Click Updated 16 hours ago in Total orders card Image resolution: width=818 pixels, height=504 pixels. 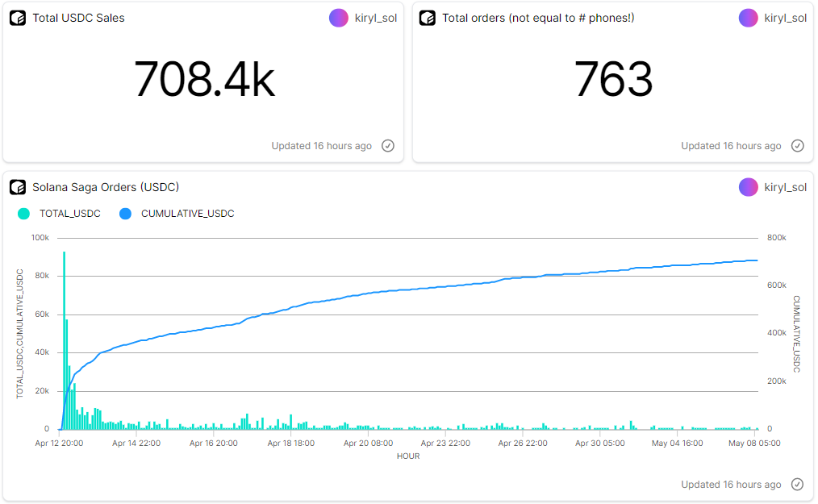pos(731,146)
